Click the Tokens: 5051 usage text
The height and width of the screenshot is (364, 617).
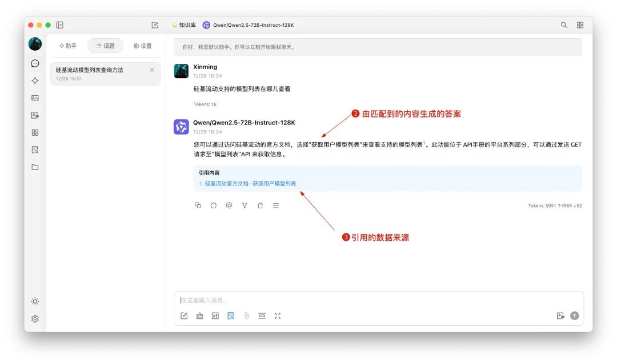coord(555,205)
